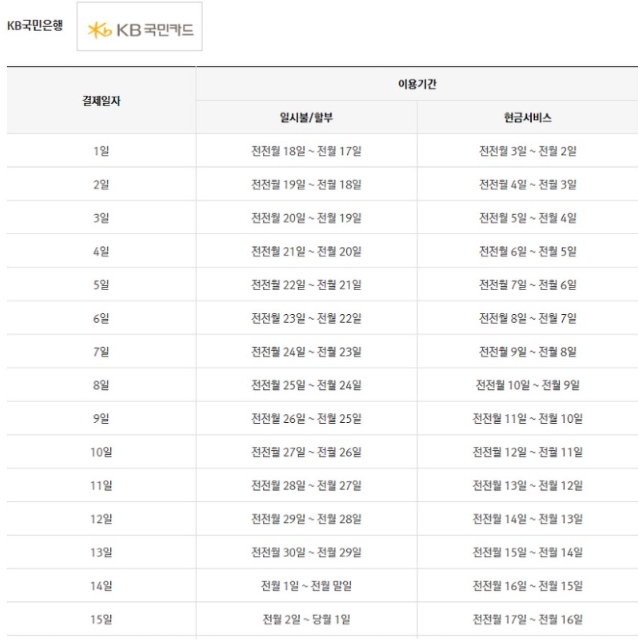Click cell 전전월 29일 ~ 전월 28일
This screenshot has width=638, height=640.
[307, 519]
